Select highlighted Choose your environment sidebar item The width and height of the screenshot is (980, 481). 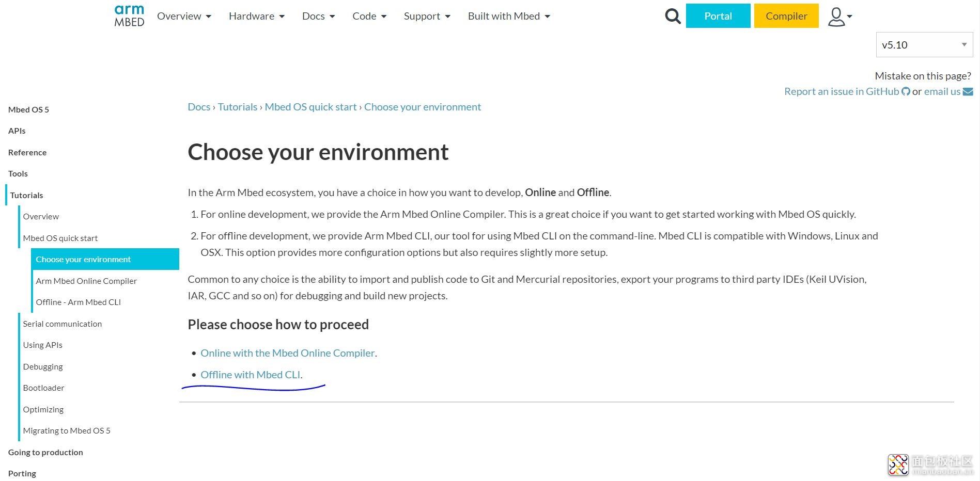[x=105, y=259]
